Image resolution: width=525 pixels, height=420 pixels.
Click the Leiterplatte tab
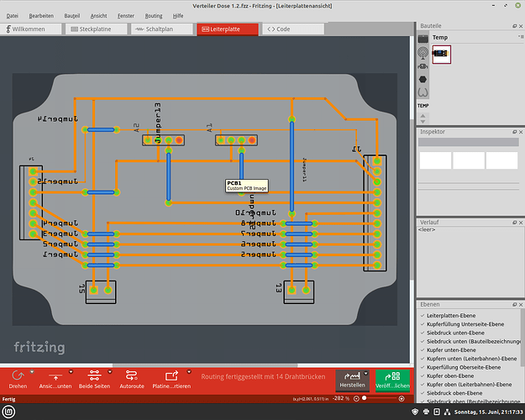(228, 29)
